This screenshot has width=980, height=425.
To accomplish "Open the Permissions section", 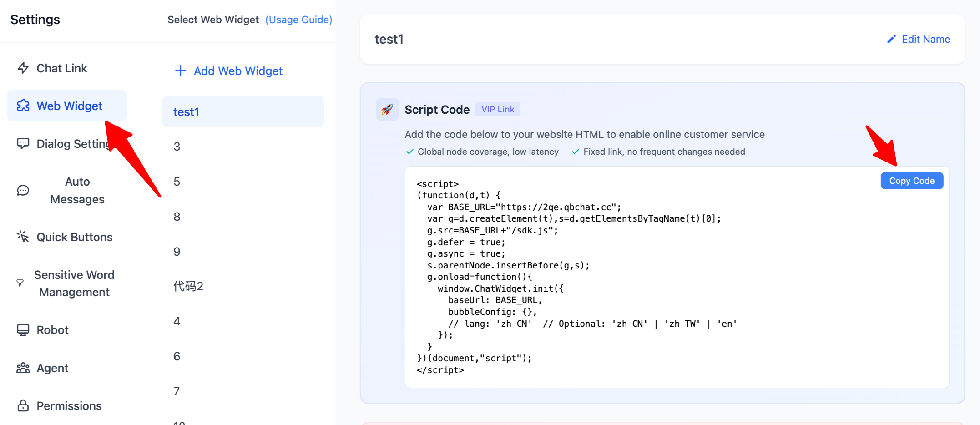I will (67, 405).
